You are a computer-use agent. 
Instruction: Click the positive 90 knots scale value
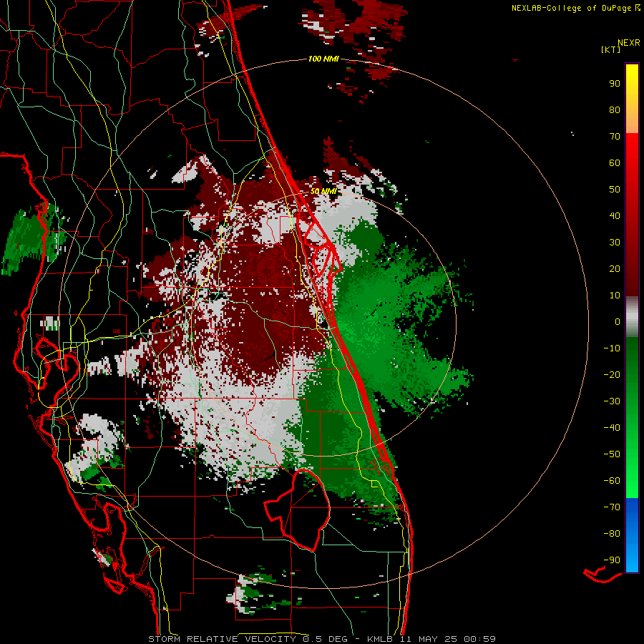615,84
